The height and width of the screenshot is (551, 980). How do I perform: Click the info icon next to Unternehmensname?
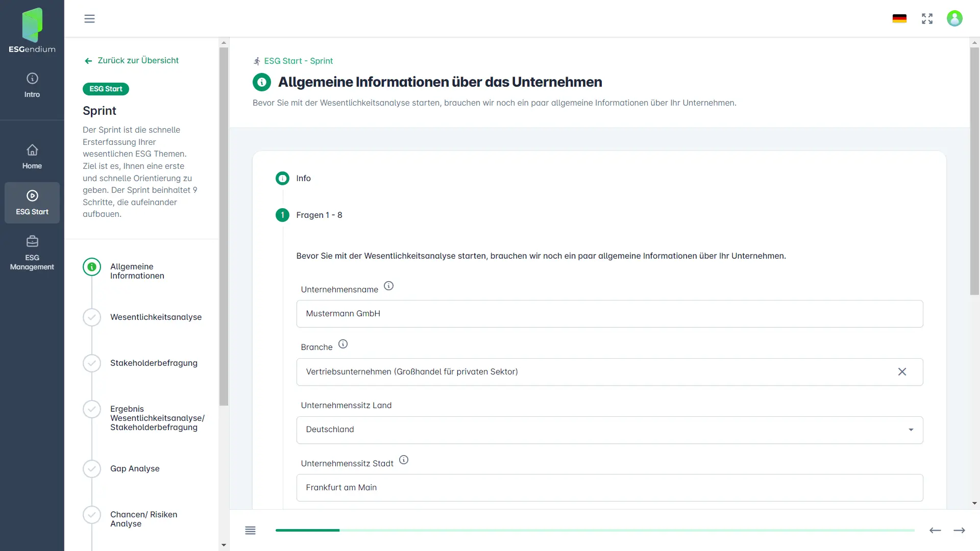[x=389, y=286]
